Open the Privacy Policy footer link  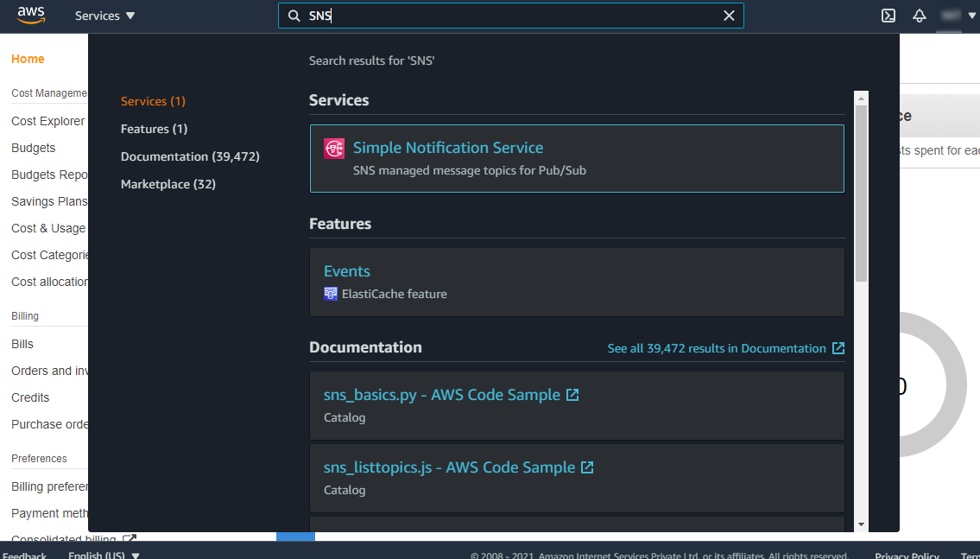pyautogui.click(x=907, y=556)
